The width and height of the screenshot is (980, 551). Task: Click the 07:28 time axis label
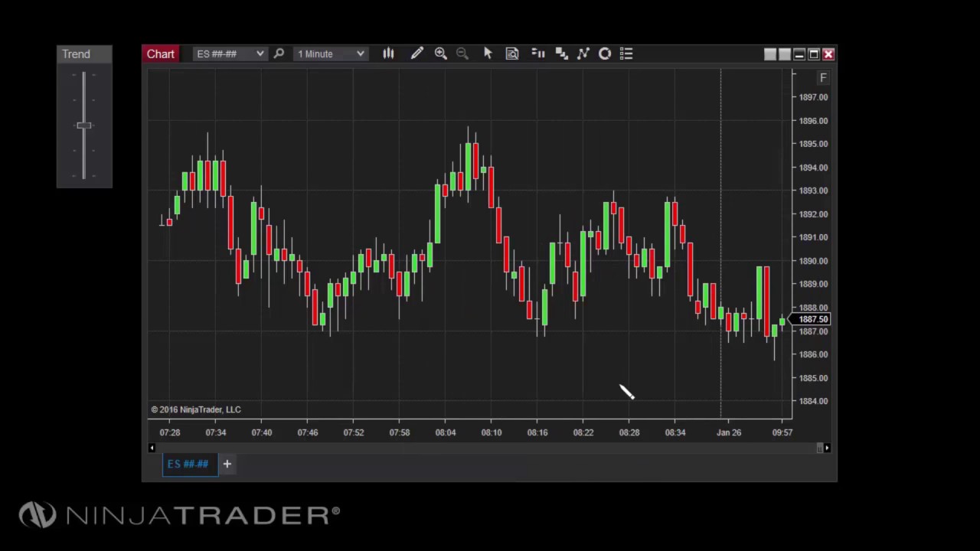pyautogui.click(x=170, y=432)
